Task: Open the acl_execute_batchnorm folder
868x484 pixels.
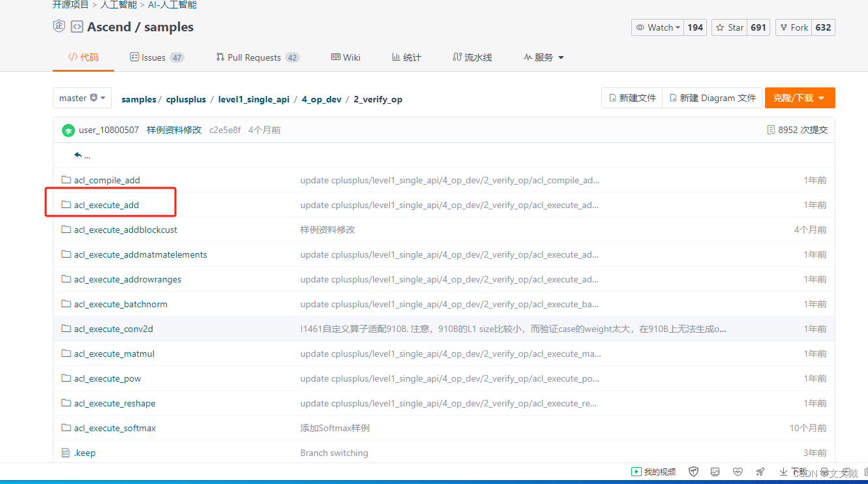Action: point(121,304)
